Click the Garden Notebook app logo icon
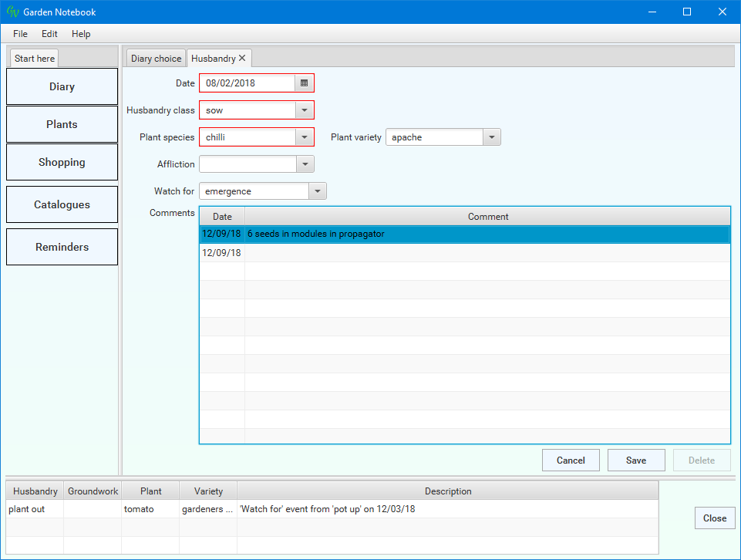The image size is (741, 560). pos(12,12)
